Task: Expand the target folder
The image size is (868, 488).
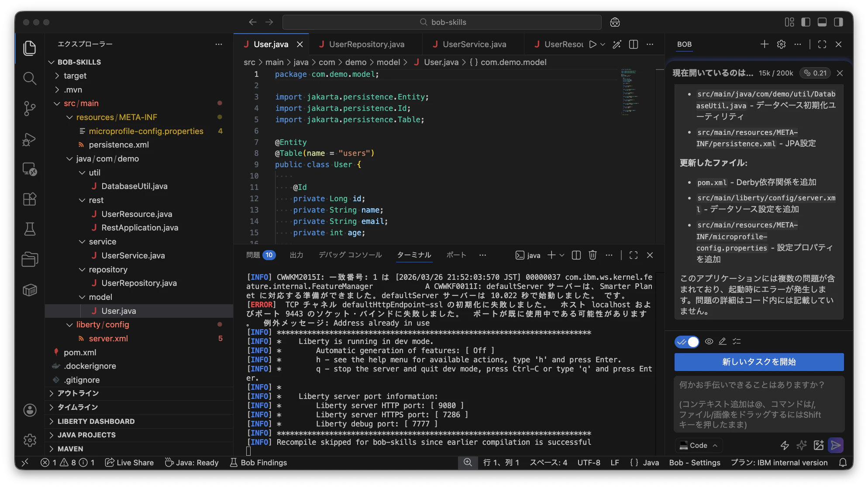Action: coord(75,76)
